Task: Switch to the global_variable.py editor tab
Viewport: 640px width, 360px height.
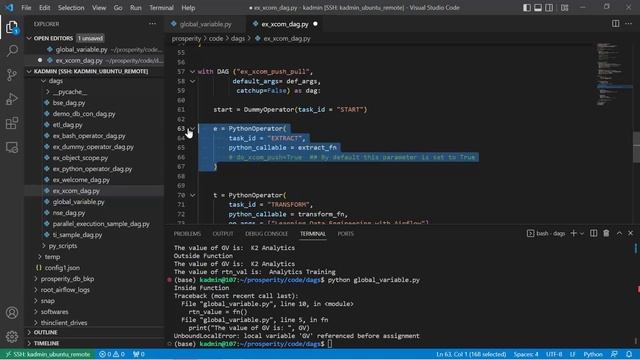Action: point(205,24)
